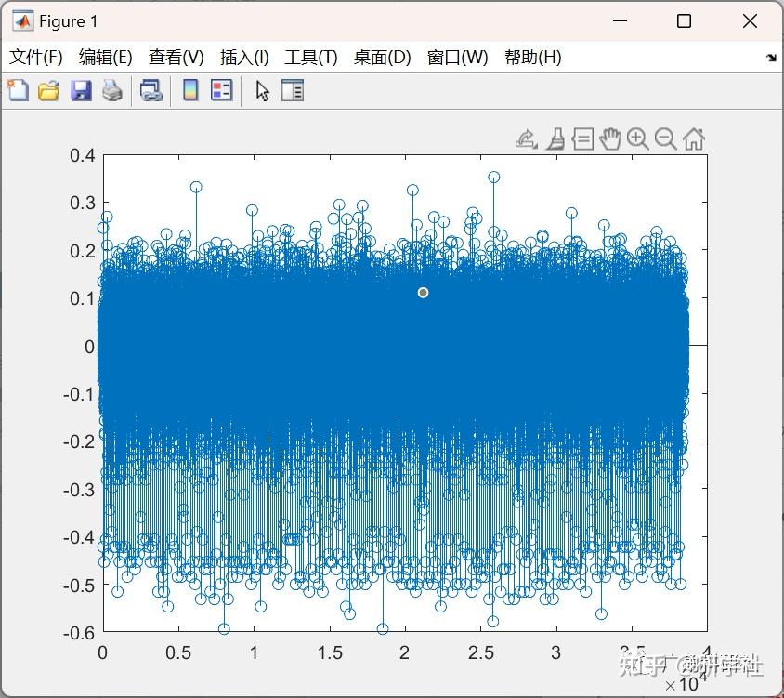Expand the menu bar overflow chevron

tap(772, 58)
